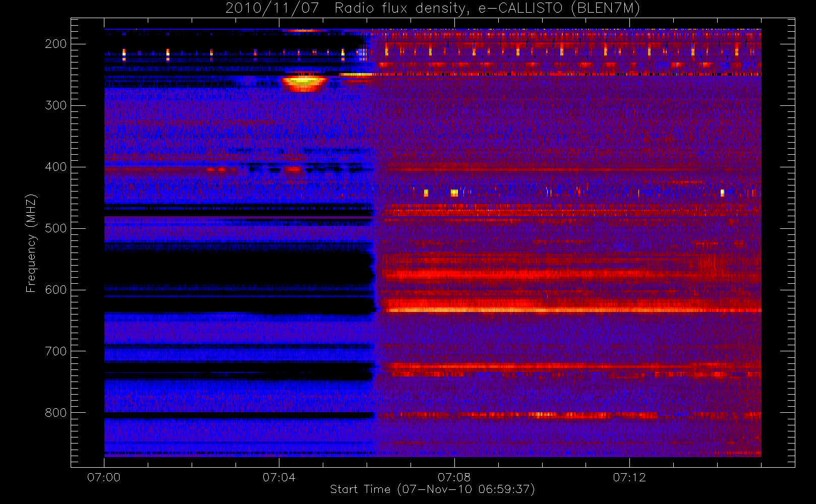This screenshot has height=504, width=816.
Task: Click the 07:04 time tick label
Action: [279, 477]
